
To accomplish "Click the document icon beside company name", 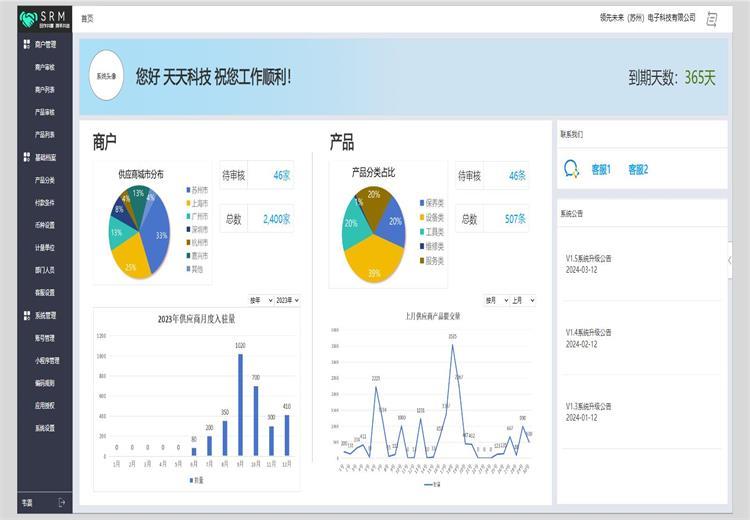I will tap(712, 19).
